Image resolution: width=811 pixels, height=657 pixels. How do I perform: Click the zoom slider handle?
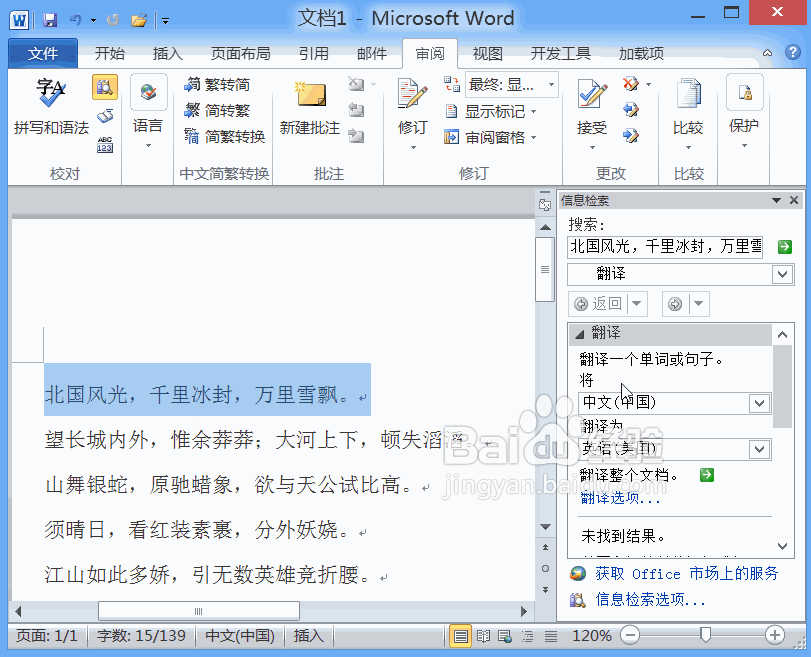[x=705, y=635]
